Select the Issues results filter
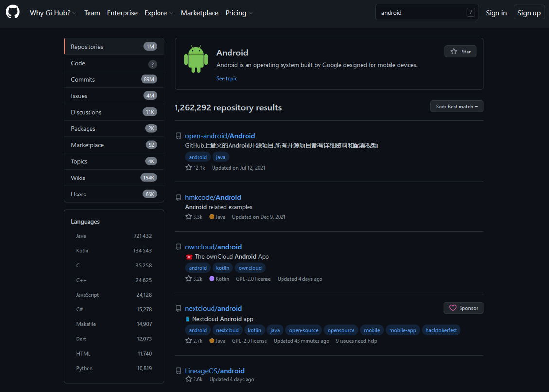The image size is (549, 392). pos(114,96)
